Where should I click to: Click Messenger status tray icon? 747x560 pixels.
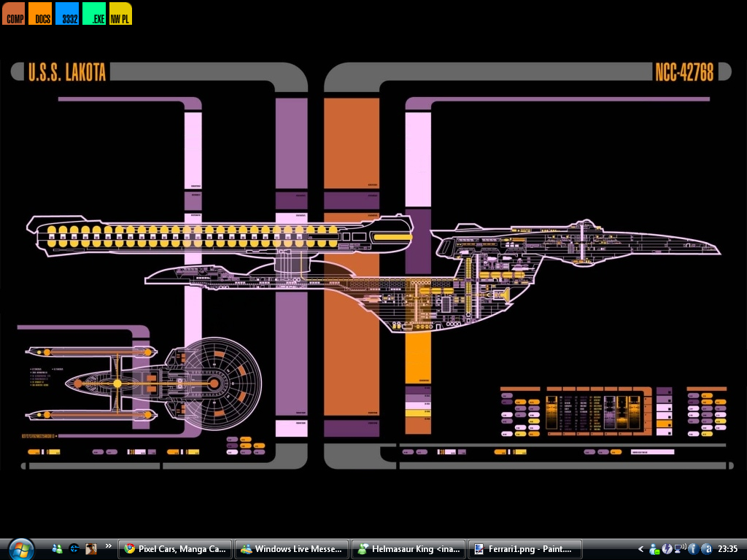coord(654,549)
